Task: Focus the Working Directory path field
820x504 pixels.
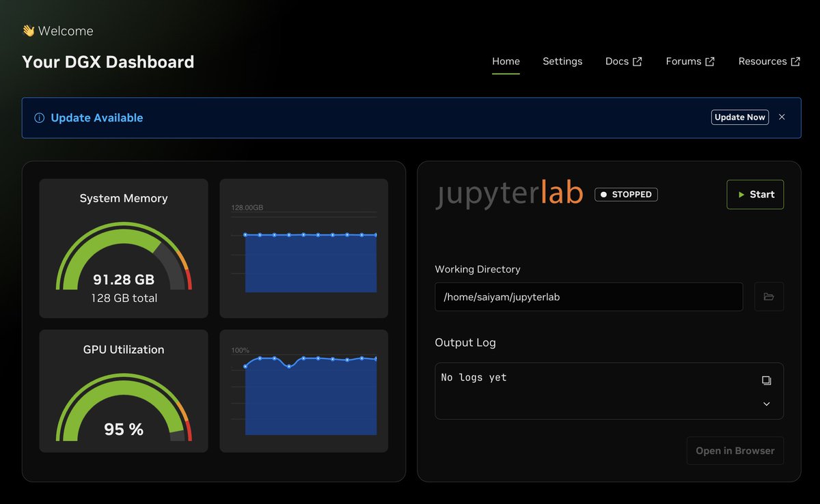Action: (589, 297)
